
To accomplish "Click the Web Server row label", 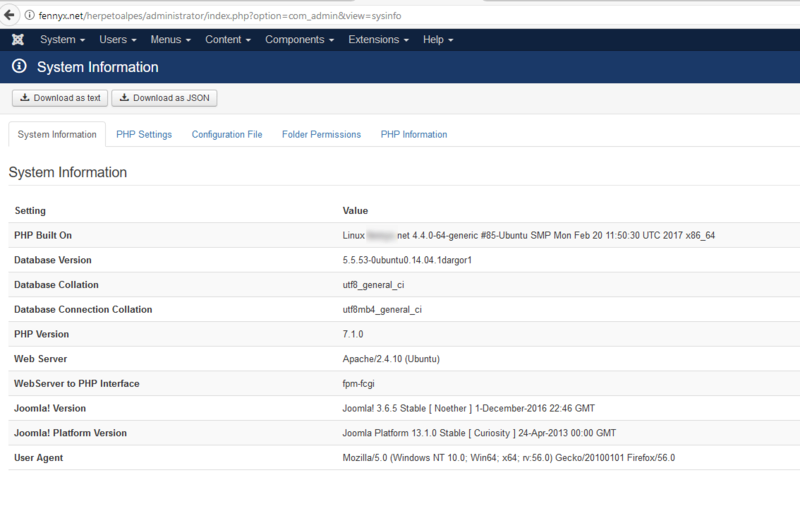I will click(x=40, y=359).
